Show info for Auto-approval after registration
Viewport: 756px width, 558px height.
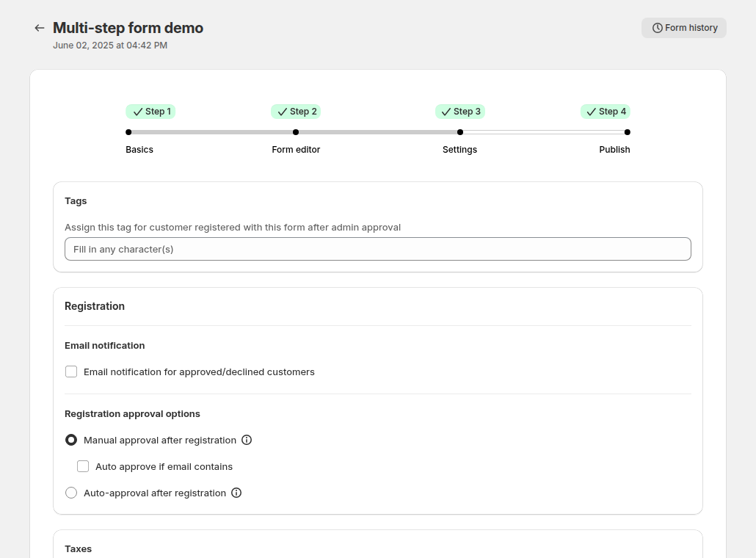[x=236, y=493]
